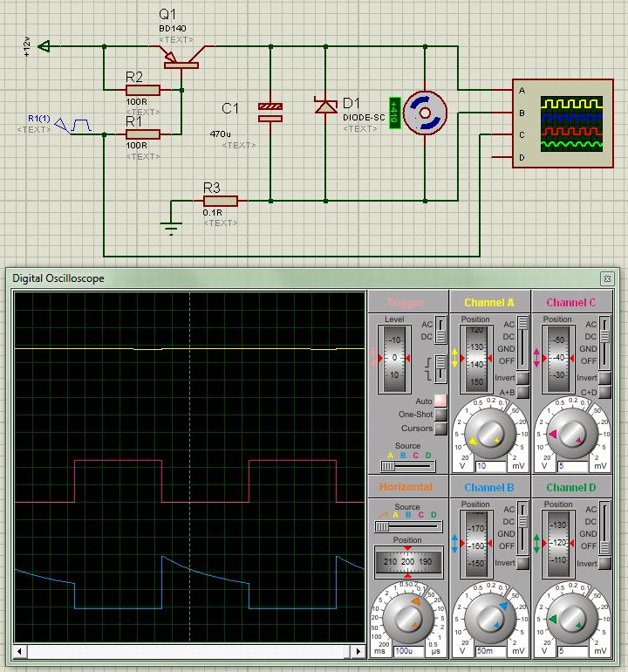Viewport: 628px width, 672px height.
Task: Select the R1(1) pulse generator symbol
Action: 75,127
